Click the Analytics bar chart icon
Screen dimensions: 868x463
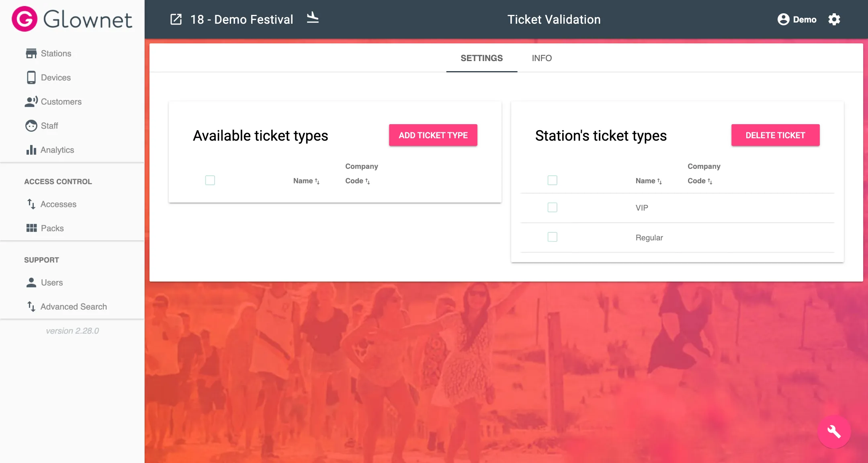31,150
